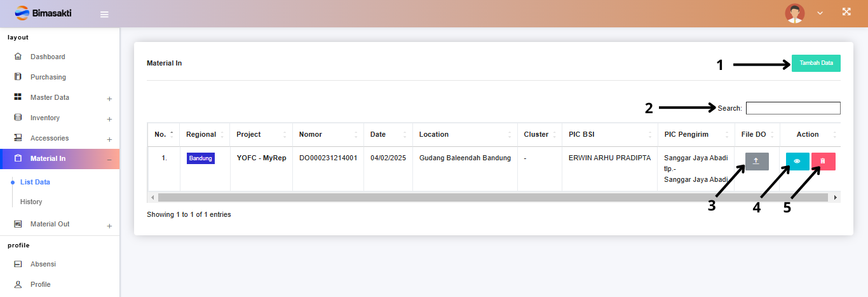Sort the table by No. column

tap(164, 134)
